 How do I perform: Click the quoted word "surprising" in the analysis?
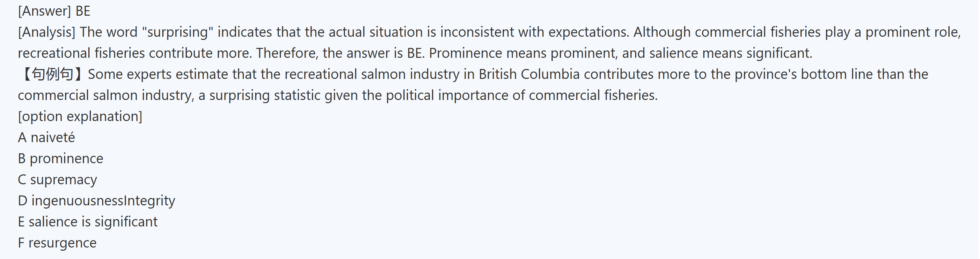coord(177,32)
